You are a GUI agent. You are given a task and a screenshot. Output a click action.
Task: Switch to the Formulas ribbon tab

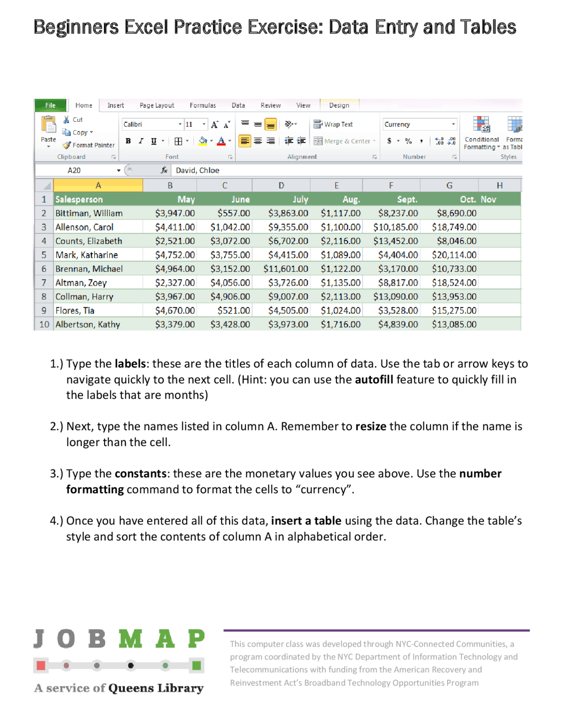pos(202,106)
